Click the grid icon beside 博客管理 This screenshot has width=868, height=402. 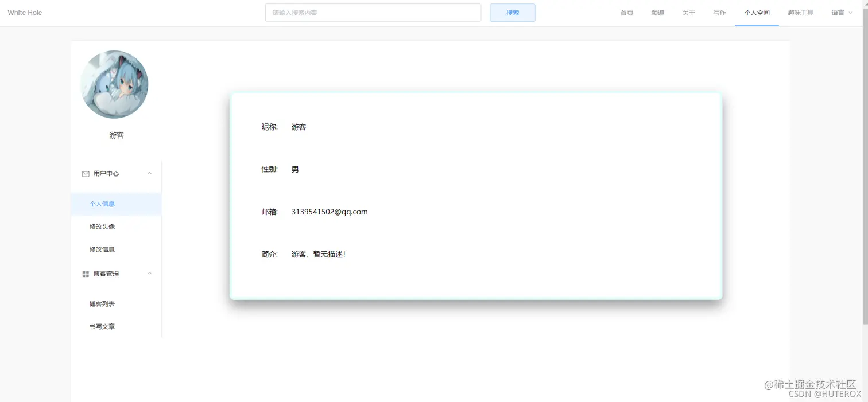(85, 274)
